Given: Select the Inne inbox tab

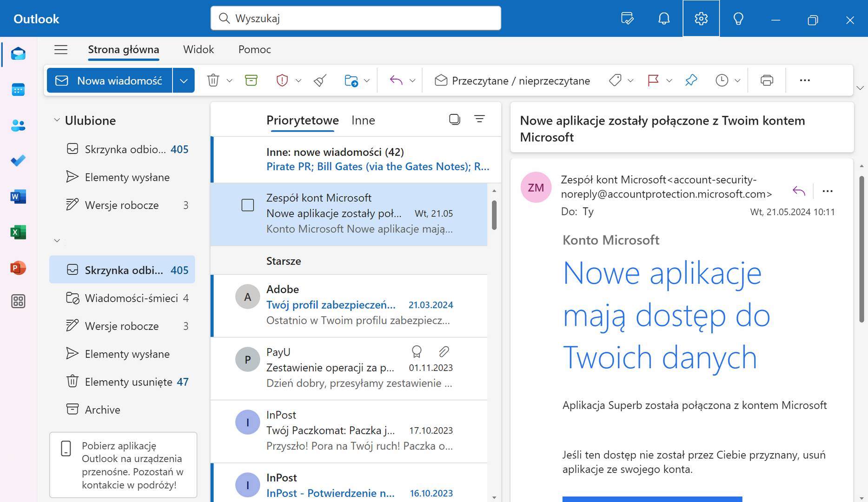Looking at the screenshot, I should 363,120.
